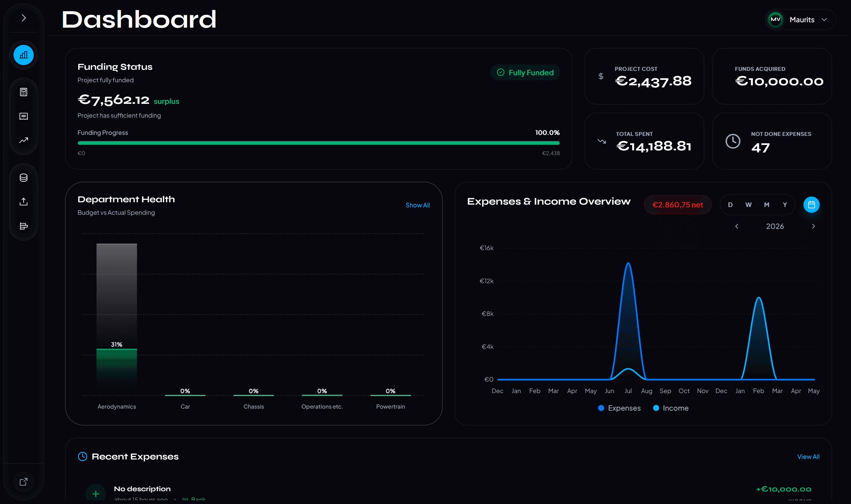
Task: Click the upload icon in sidebar
Action: (23, 202)
